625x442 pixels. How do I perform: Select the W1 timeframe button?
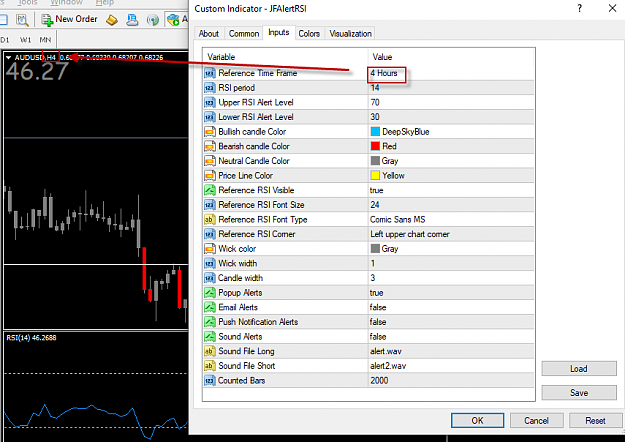(26, 40)
